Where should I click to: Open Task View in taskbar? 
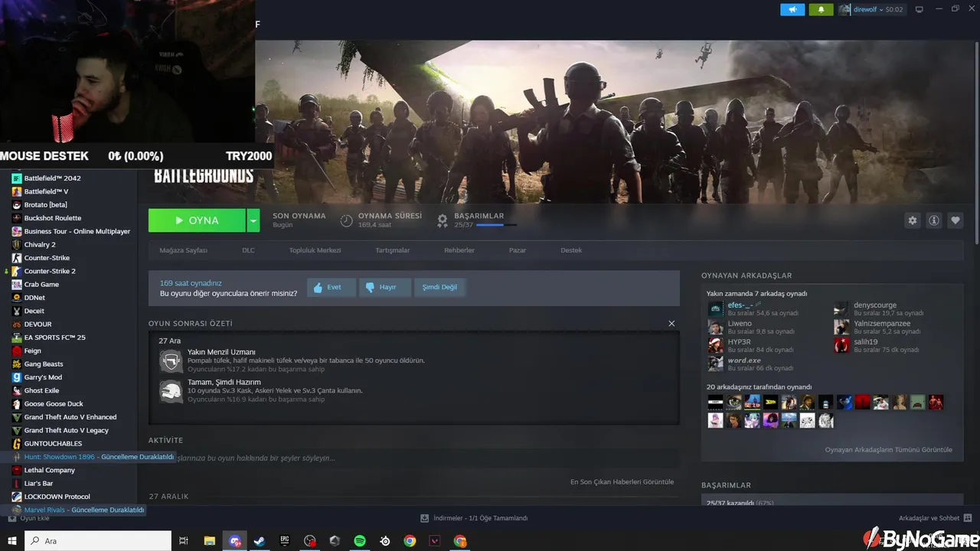point(184,541)
